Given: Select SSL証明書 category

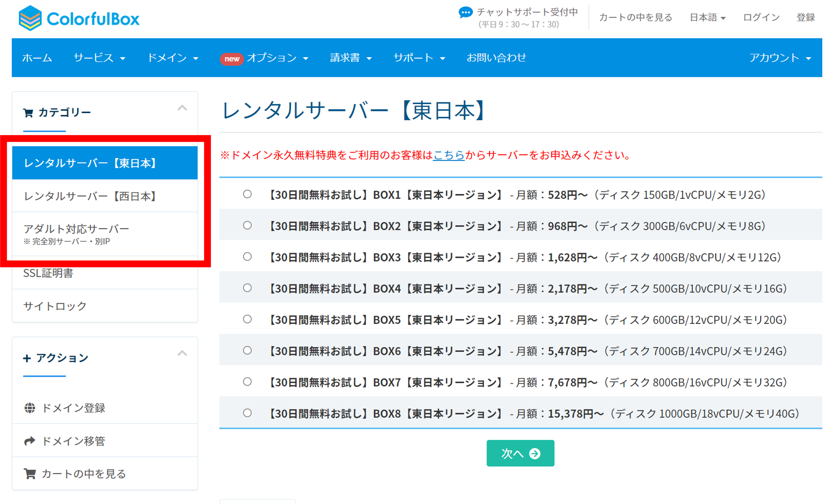Looking at the screenshot, I should [105, 273].
